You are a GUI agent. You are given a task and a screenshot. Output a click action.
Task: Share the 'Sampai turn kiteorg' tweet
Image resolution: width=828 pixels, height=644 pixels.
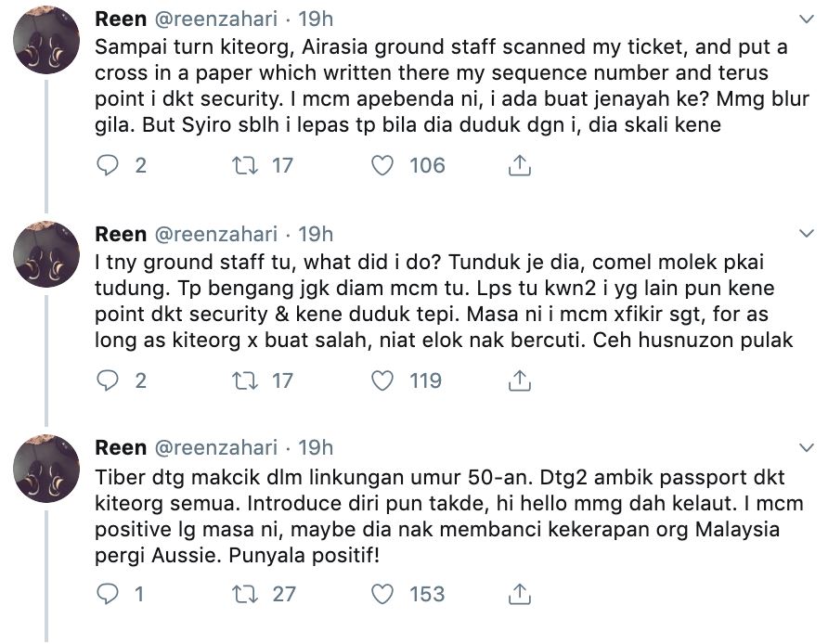[521, 166]
